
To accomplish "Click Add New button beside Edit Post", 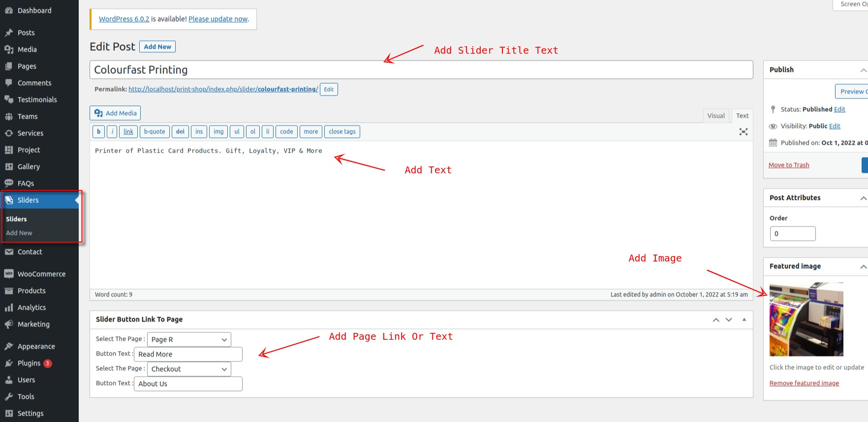I will click(157, 47).
